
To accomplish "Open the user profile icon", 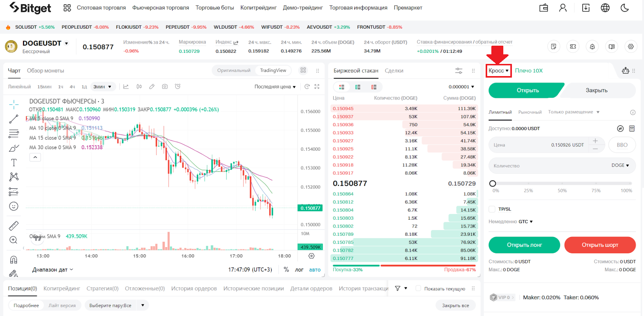I will [563, 8].
